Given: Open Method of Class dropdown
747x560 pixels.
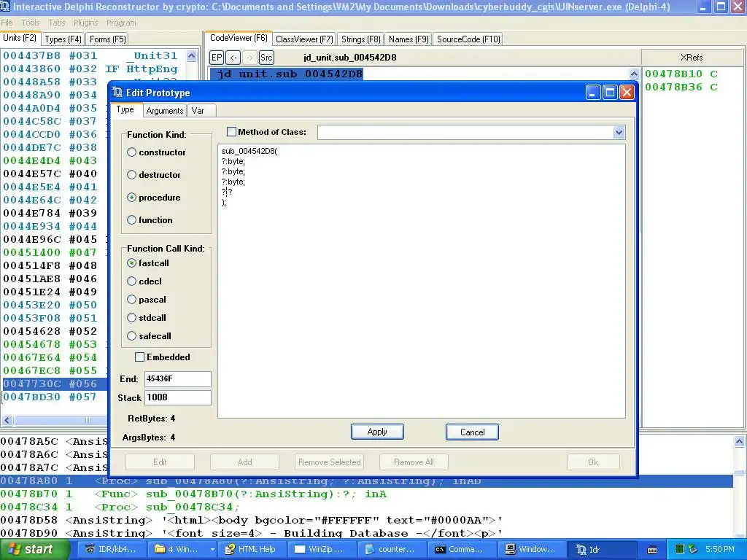Looking at the screenshot, I should (619, 133).
